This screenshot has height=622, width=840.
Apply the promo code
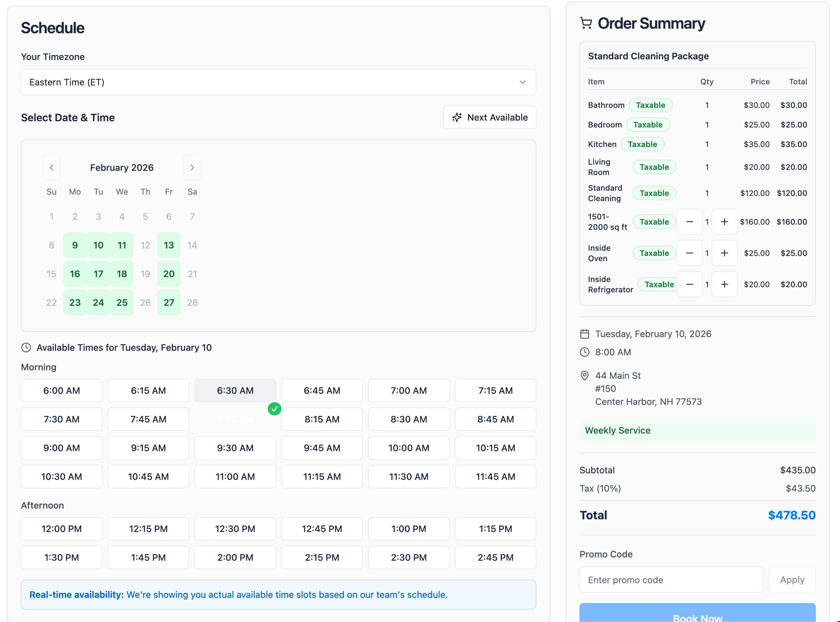tap(792, 580)
